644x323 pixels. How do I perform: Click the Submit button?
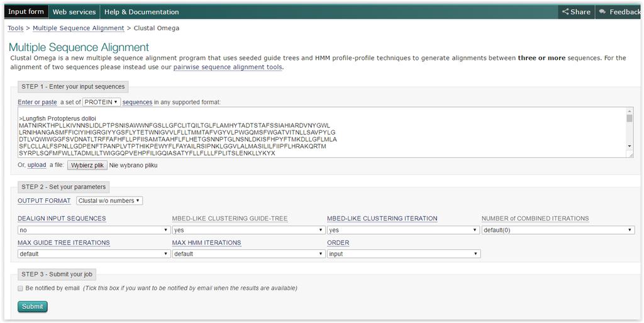click(x=33, y=306)
